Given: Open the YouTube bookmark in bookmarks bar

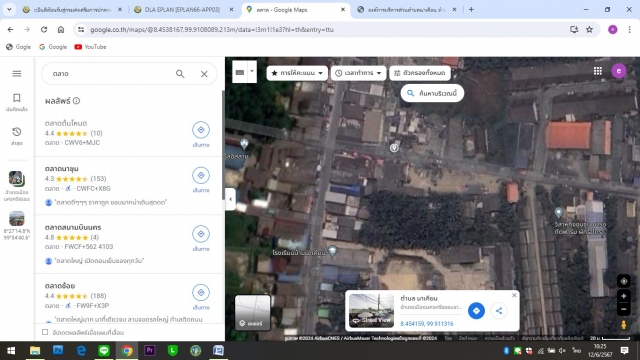Looking at the screenshot, I should coord(90,47).
